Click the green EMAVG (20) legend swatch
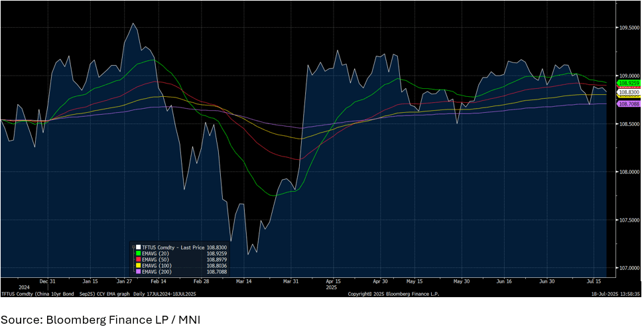The image size is (644, 327). point(138,253)
